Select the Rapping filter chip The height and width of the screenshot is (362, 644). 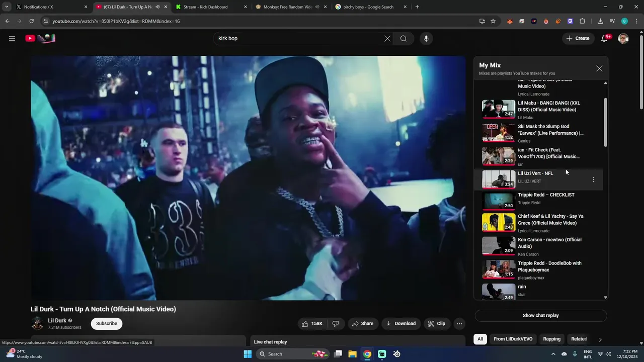pos(552,339)
